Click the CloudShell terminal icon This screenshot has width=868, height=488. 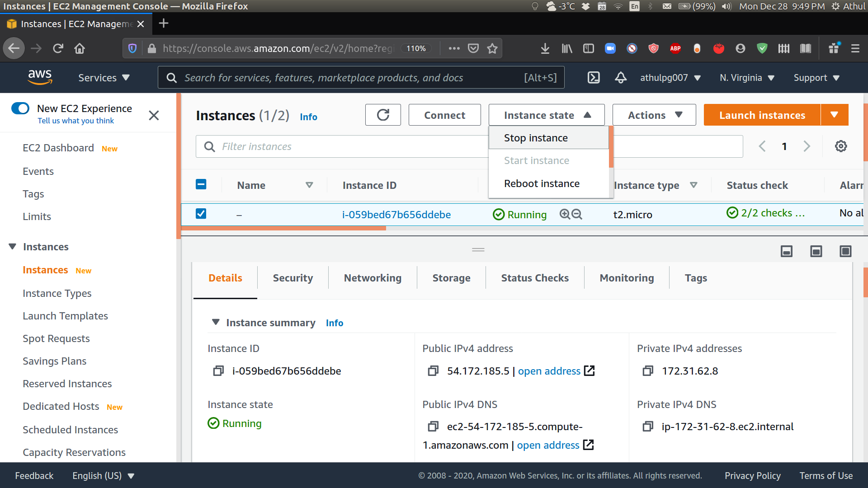click(594, 77)
